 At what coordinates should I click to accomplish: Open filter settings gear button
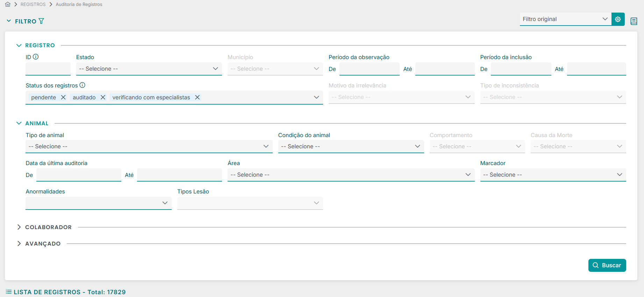[x=618, y=19]
